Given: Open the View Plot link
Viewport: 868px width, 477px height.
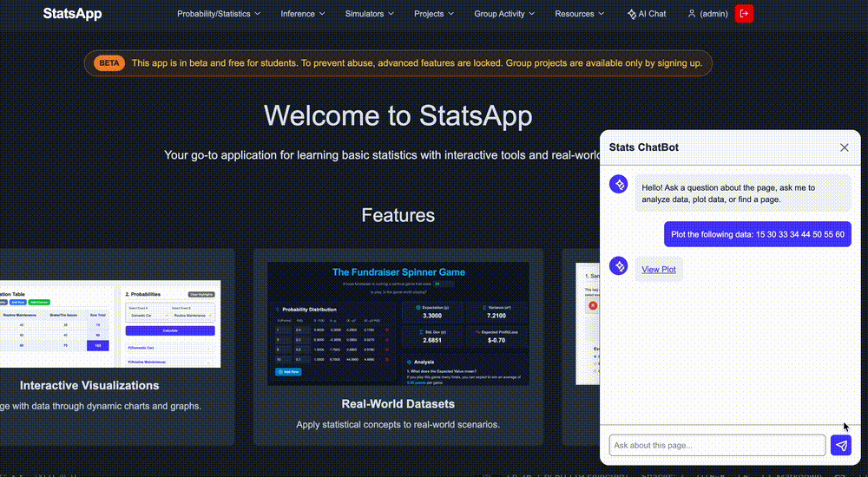Looking at the screenshot, I should click(658, 270).
